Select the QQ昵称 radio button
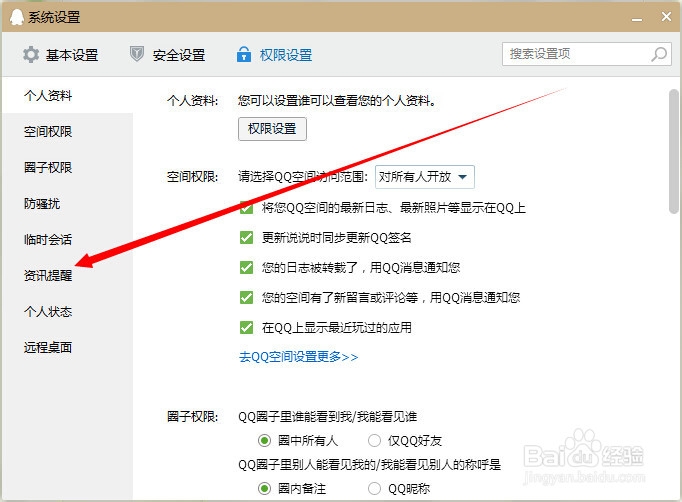 [x=374, y=489]
